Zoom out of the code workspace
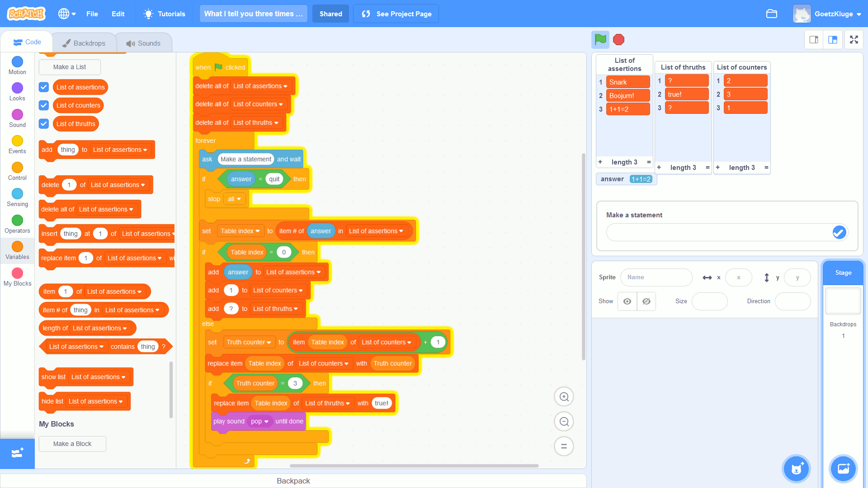Image resolution: width=868 pixels, height=488 pixels. click(564, 422)
